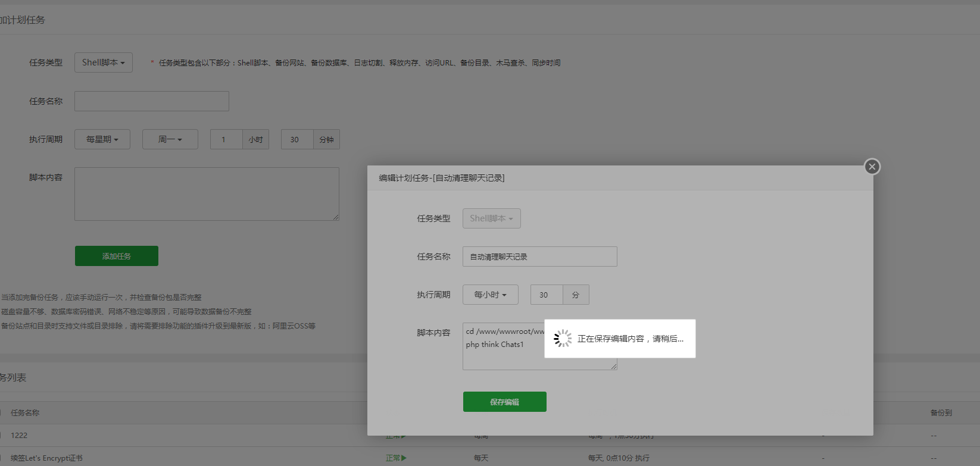Screen dimensions: 980x466
Task: Click the 添加任务 button
Action: pos(117,256)
